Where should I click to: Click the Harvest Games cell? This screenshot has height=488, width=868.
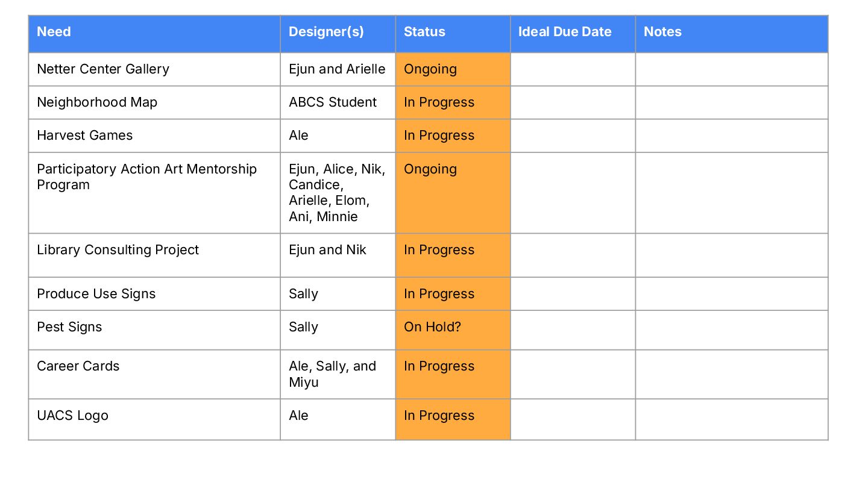[x=85, y=136]
